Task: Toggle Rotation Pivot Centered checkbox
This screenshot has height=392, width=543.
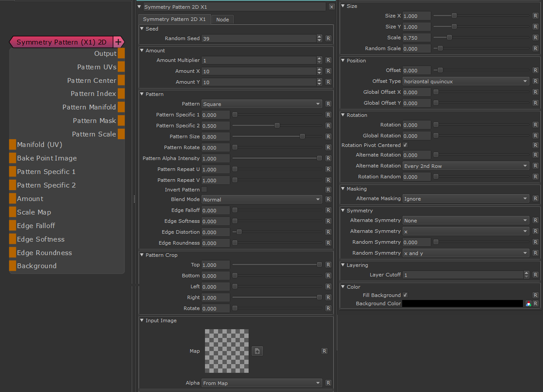Action: pyautogui.click(x=406, y=145)
